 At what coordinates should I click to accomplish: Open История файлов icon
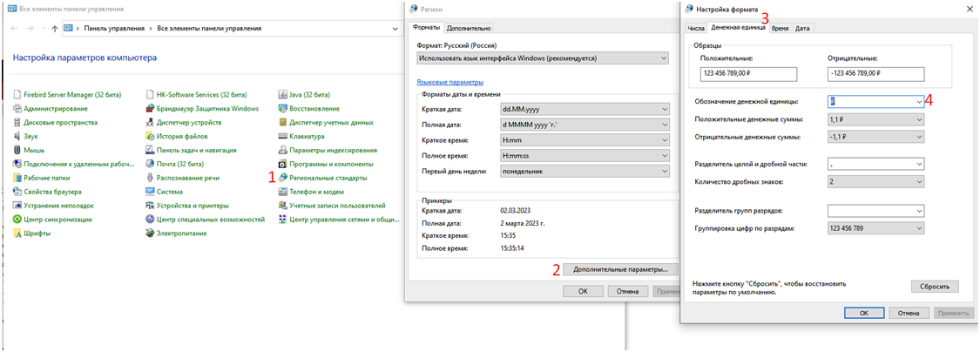[x=150, y=136]
